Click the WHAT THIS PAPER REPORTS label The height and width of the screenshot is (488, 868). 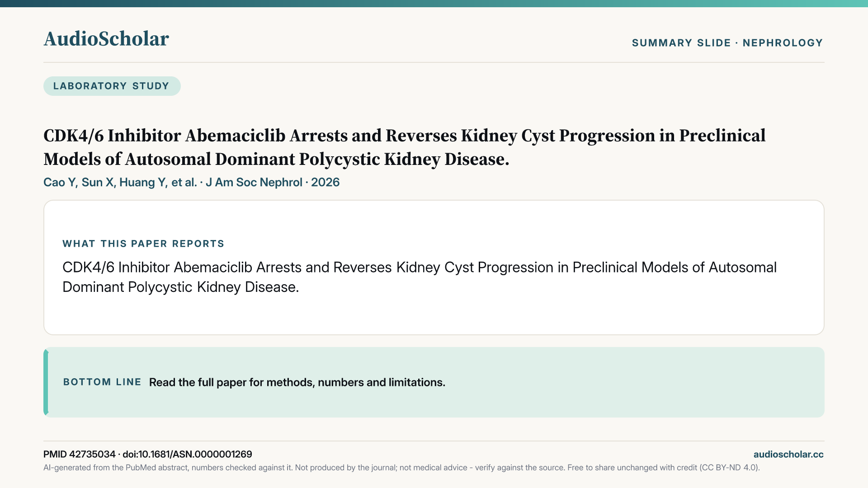coord(143,244)
